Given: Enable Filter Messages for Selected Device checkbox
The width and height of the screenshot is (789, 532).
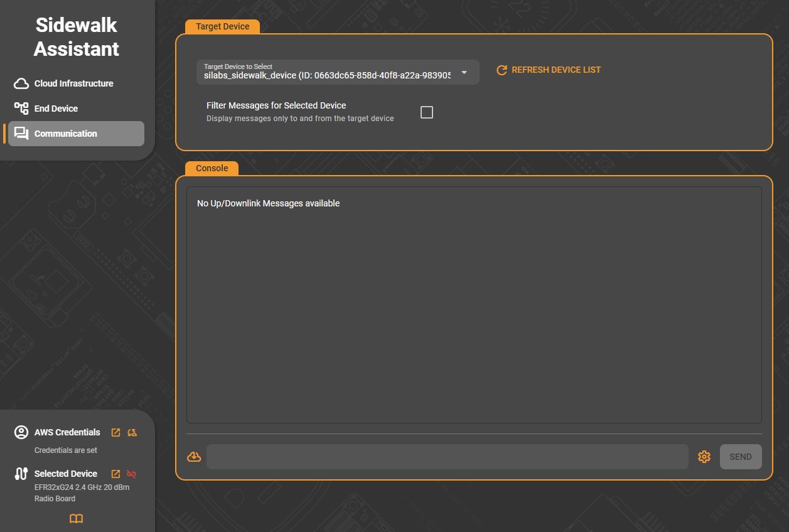Looking at the screenshot, I should 427,112.
